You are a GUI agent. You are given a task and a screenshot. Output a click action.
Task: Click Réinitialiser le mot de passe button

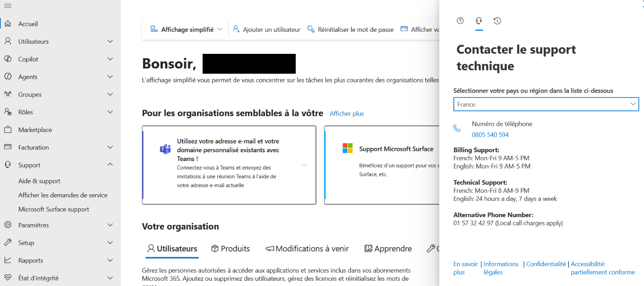tap(350, 30)
